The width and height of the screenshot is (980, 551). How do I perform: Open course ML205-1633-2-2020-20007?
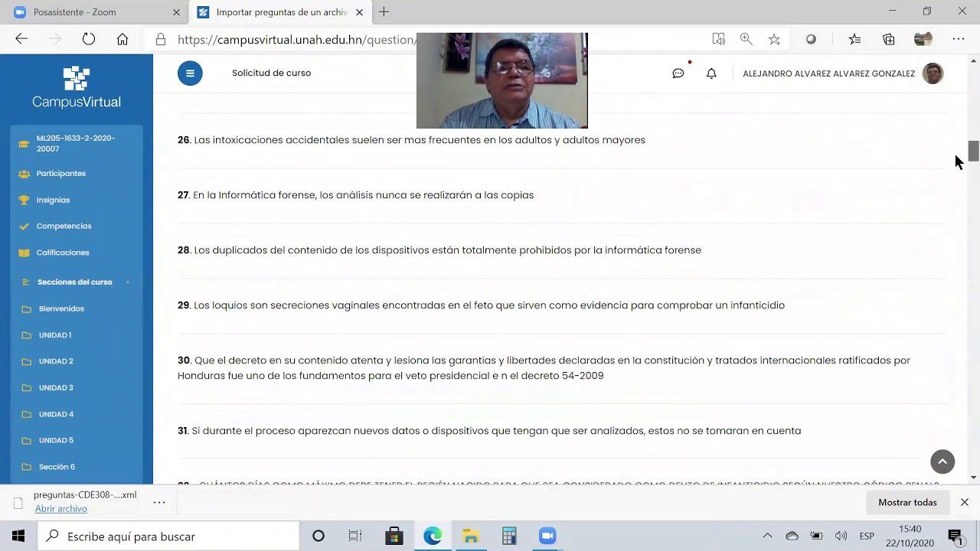pos(77,144)
